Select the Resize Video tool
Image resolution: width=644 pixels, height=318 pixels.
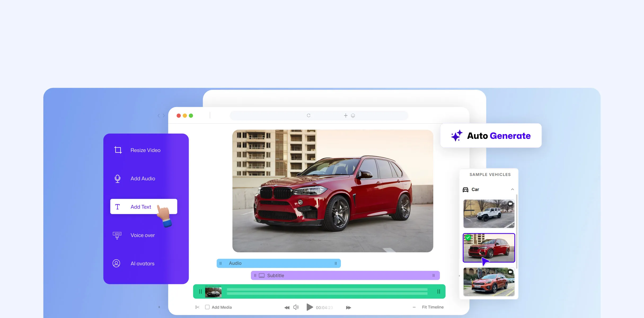coord(145,150)
